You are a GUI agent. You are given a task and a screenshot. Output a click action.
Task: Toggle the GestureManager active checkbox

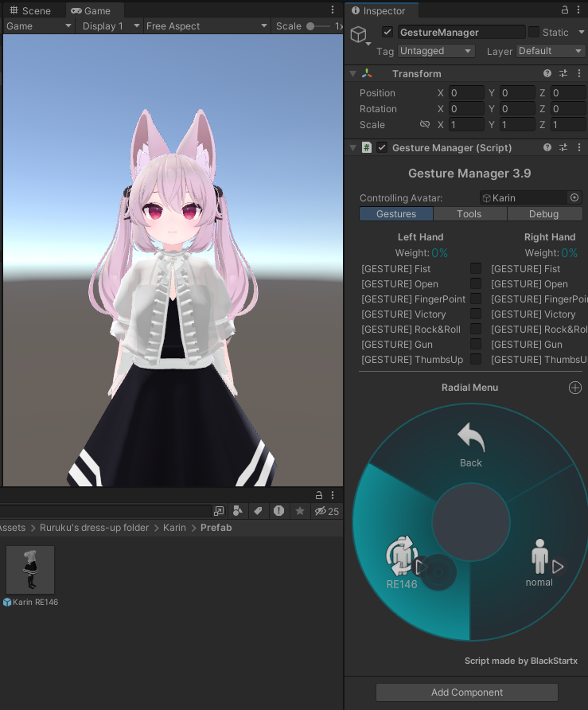coord(387,32)
